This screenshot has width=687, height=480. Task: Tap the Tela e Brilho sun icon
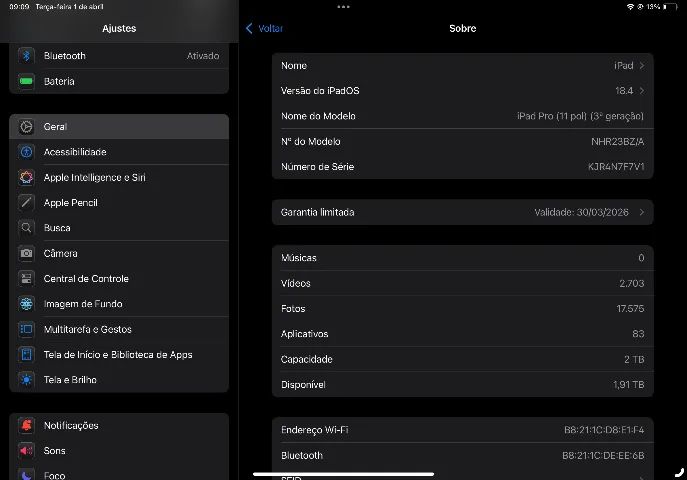click(26, 380)
